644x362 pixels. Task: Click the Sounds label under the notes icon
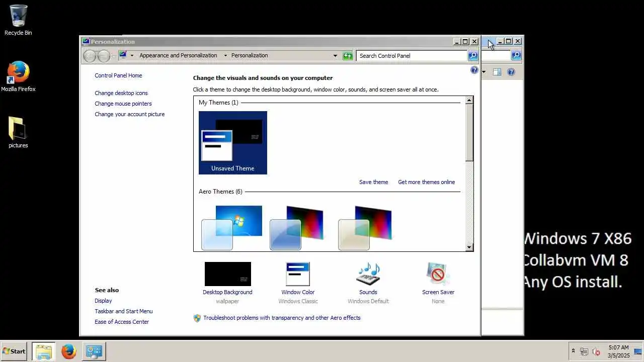pos(368,292)
